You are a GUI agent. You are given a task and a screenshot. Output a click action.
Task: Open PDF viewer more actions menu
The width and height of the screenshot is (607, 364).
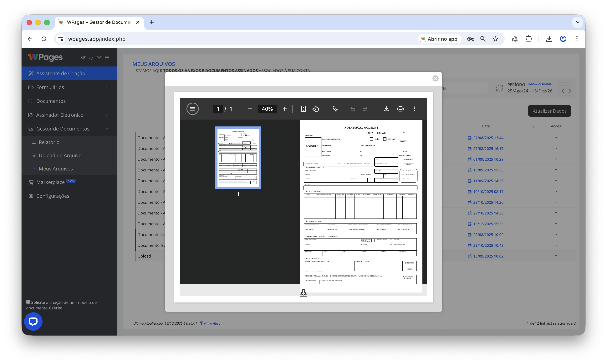pos(414,109)
